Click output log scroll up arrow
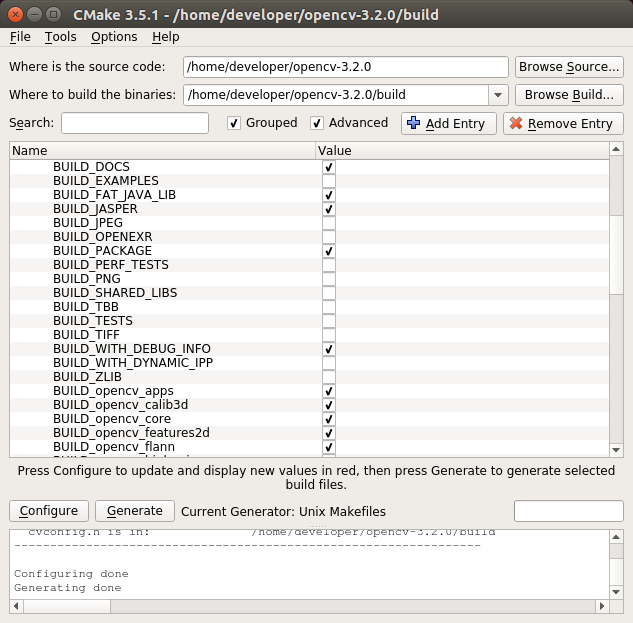 (616, 537)
